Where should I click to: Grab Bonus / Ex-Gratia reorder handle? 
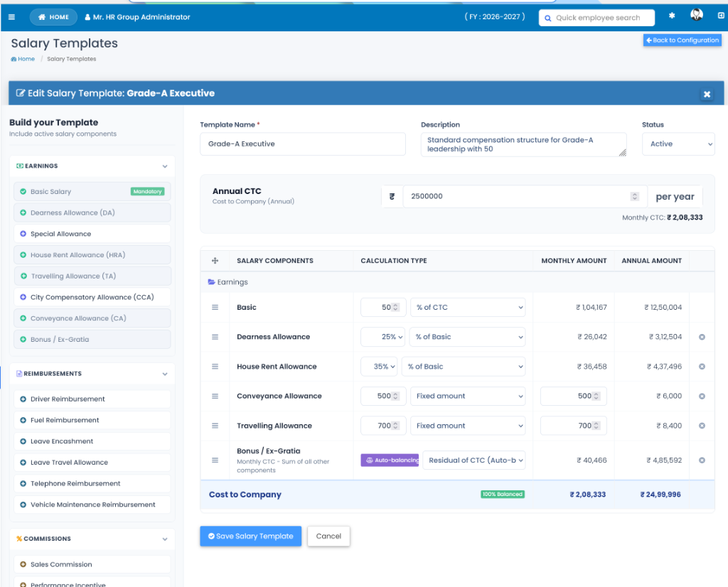click(215, 461)
